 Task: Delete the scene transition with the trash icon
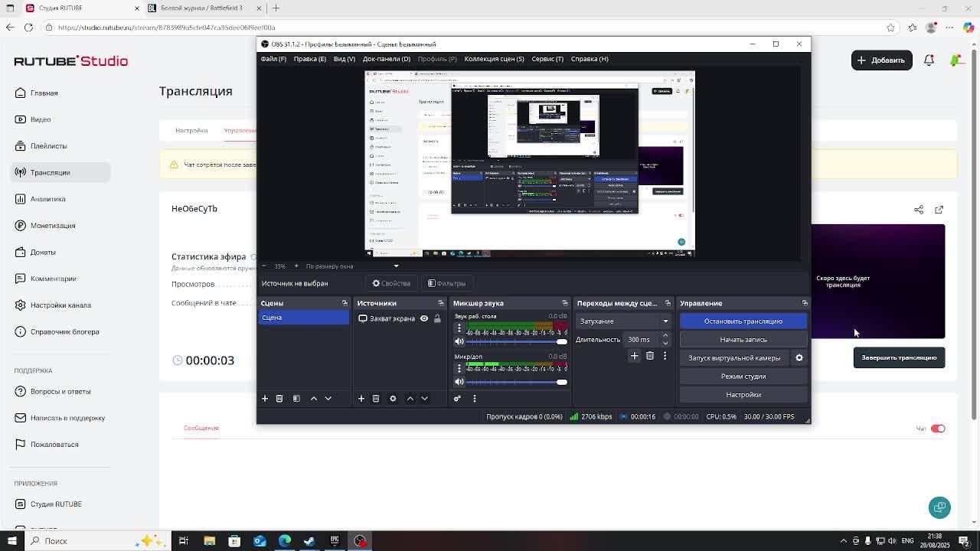(x=650, y=356)
